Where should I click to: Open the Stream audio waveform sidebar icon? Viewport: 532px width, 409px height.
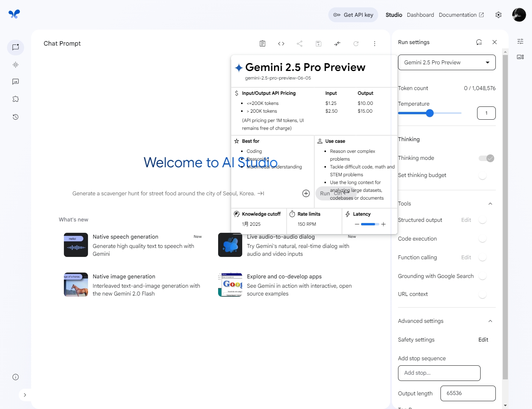pos(16,65)
